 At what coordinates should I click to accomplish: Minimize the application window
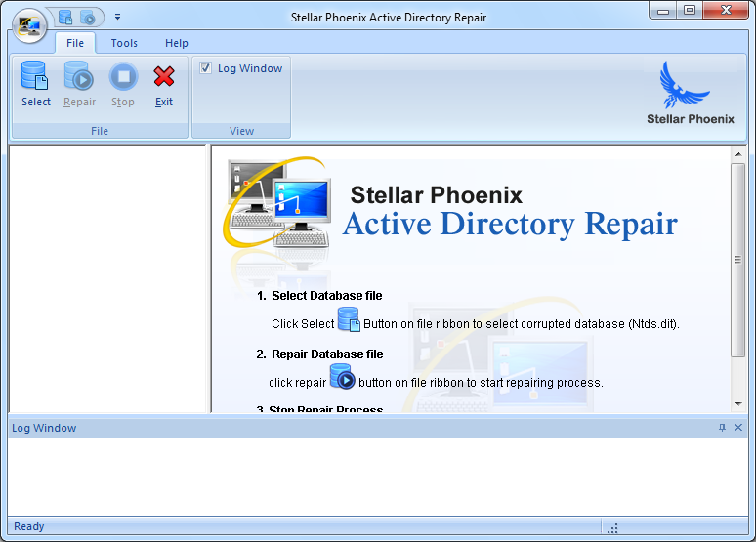pyautogui.click(x=663, y=11)
